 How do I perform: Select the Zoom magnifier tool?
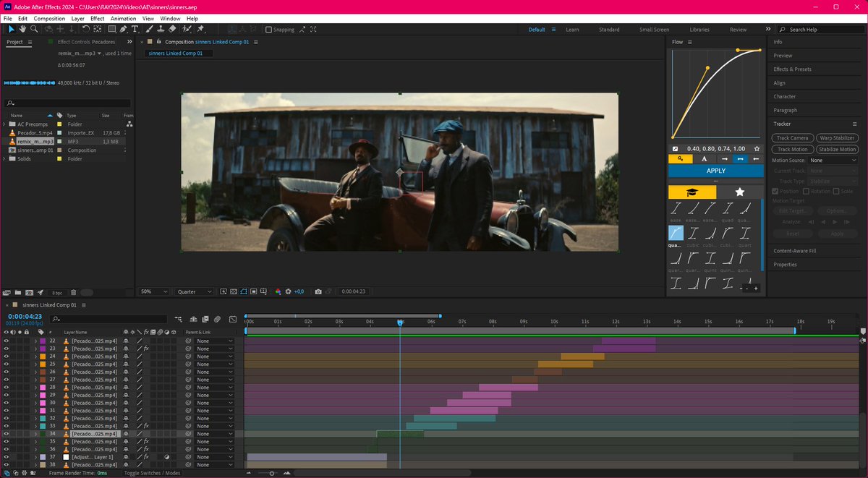tap(33, 30)
